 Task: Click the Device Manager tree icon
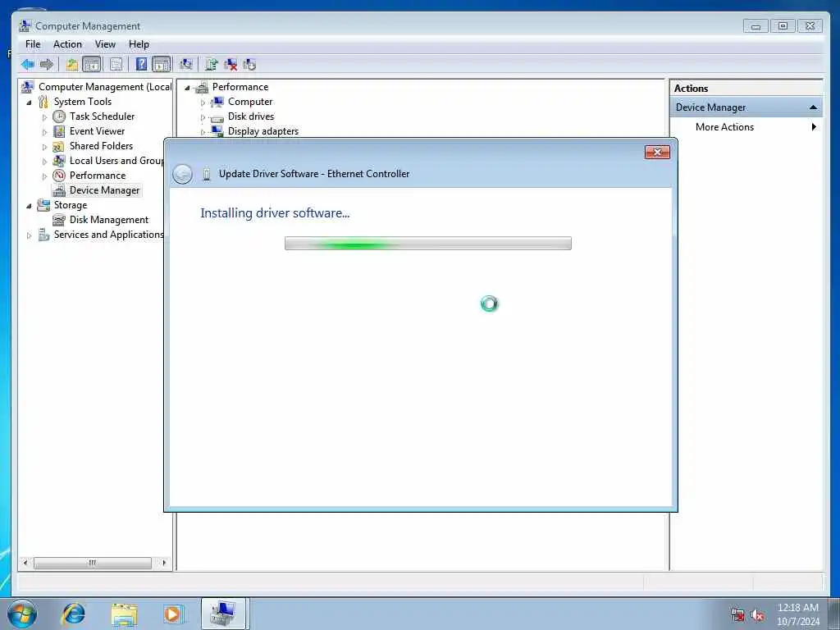pos(59,190)
